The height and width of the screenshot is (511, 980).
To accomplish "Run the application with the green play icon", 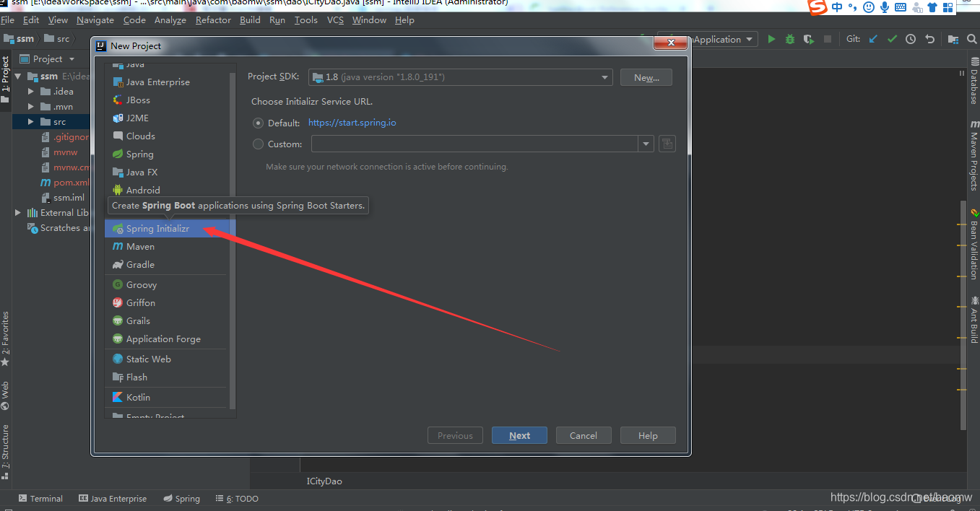I will point(771,39).
